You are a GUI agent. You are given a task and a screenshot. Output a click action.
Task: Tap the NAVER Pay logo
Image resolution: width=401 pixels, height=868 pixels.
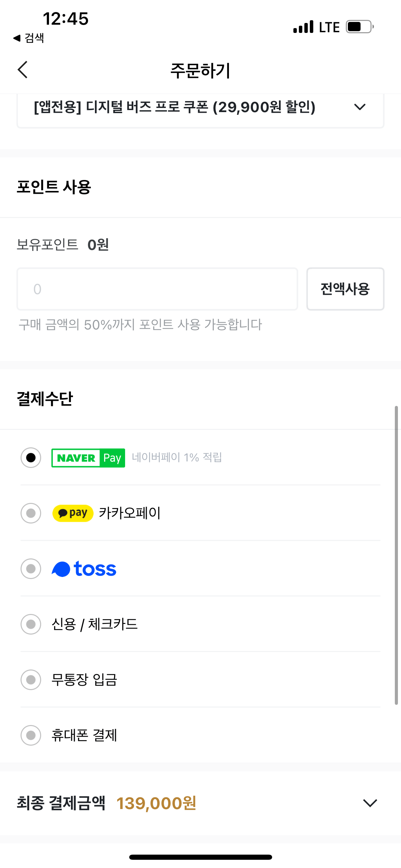(88, 458)
